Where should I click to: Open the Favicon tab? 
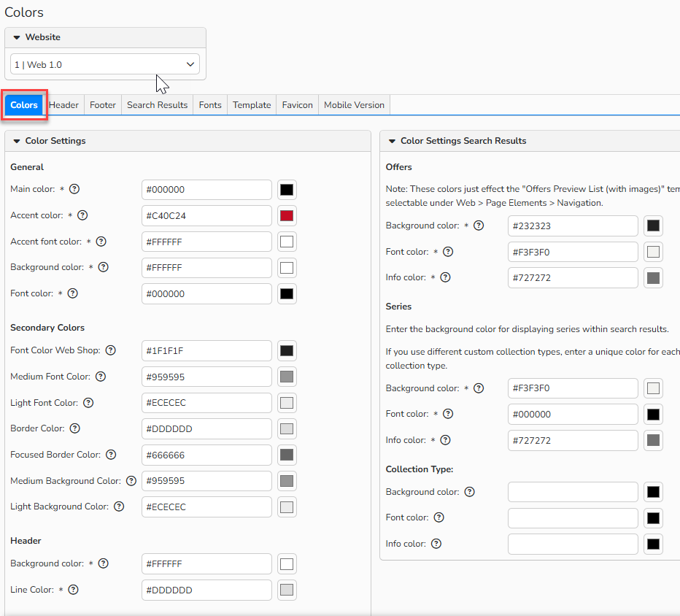click(298, 105)
